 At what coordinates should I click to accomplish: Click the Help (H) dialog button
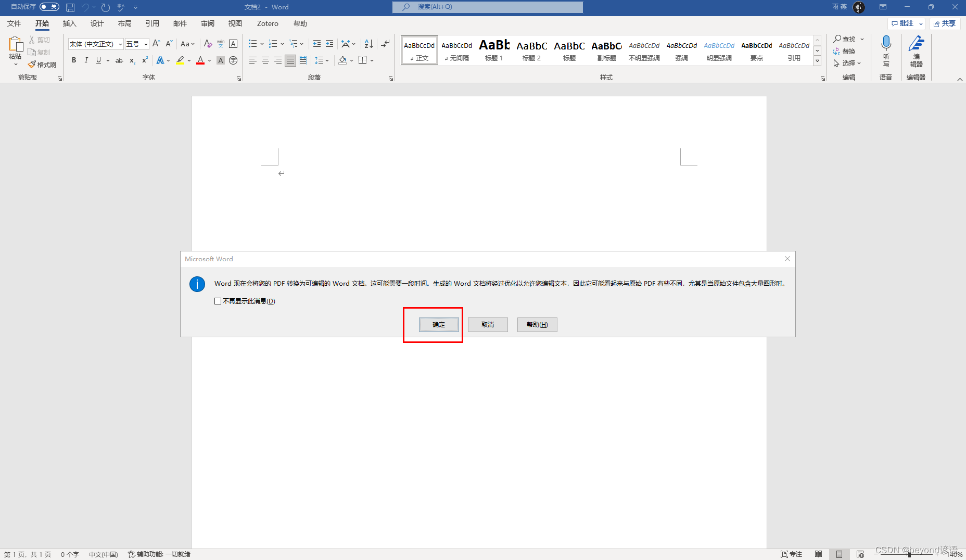pos(537,325)
